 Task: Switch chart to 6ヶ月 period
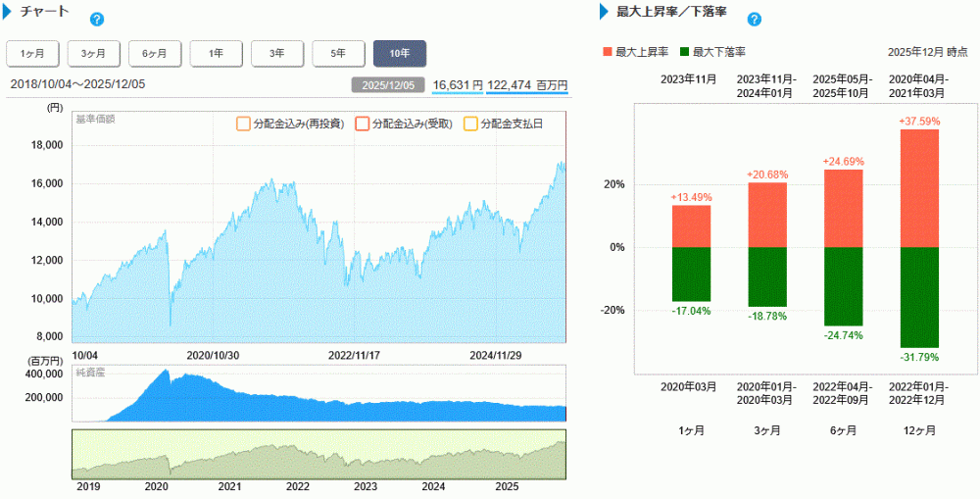click(x=155, y=53)
